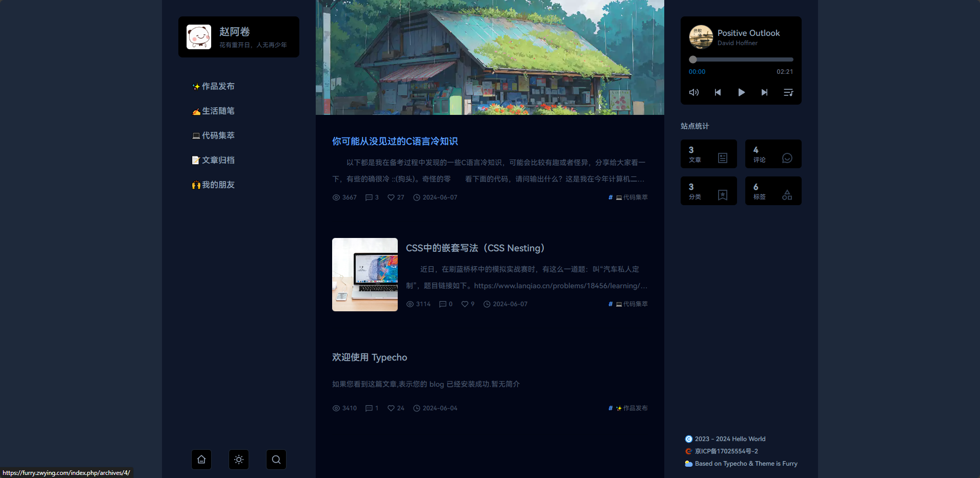Click the C语言 article excerpt text
The width and height of the screenshot is (980, 478).
(490, 171)
